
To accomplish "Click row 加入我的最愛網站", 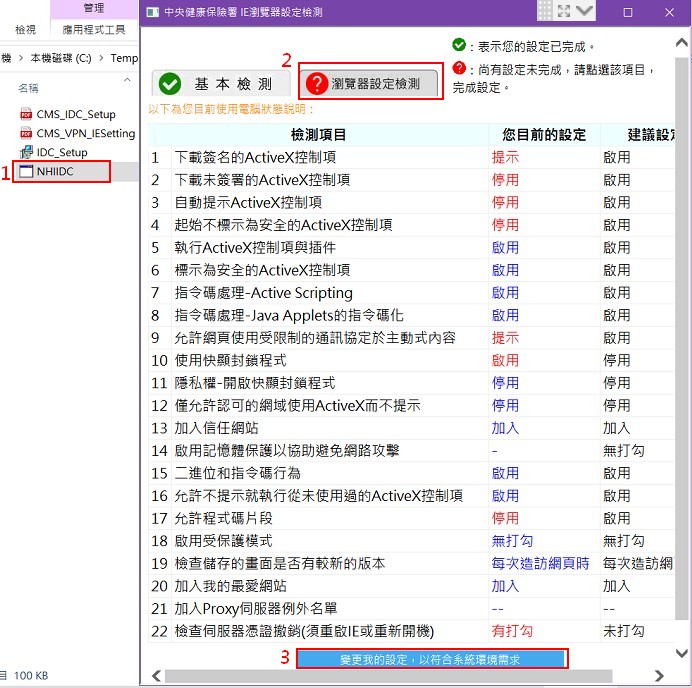I will 411,586.
